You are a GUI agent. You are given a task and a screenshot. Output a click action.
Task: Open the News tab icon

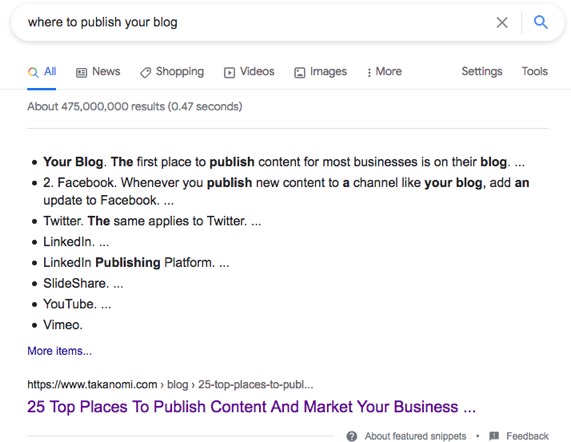(81, 73)
